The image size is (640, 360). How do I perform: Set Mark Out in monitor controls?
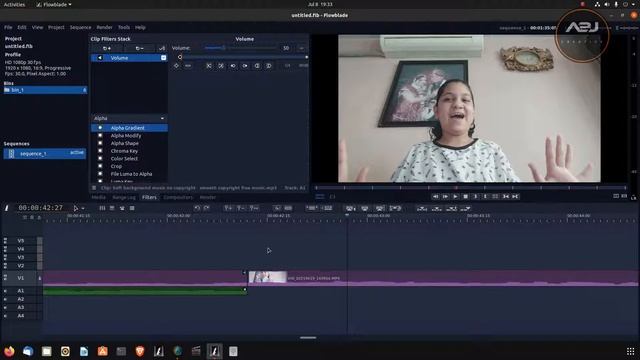click(x=485, y=197)
